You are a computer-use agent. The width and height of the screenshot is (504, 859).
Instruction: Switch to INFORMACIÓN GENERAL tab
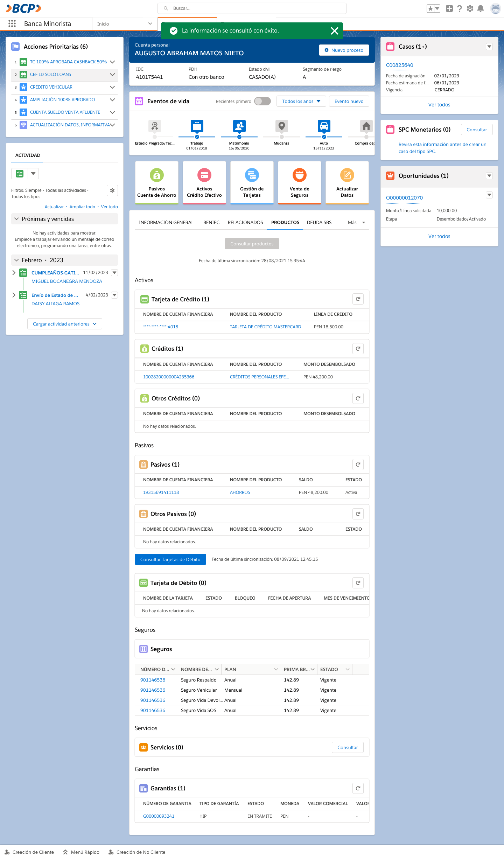(166, 223)
